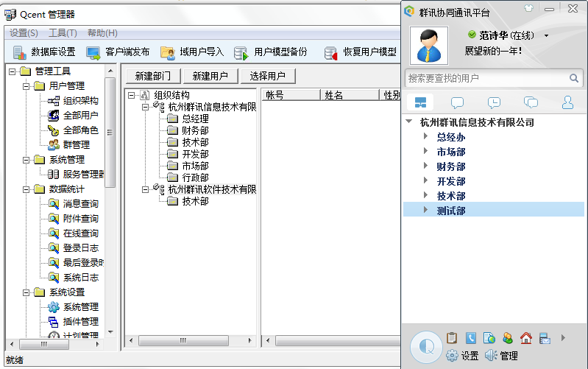This screenshot has width=588, height=369.
Task: Collapse the 杭州群讯软件技术有限 company node
Action: click(145, 189)
